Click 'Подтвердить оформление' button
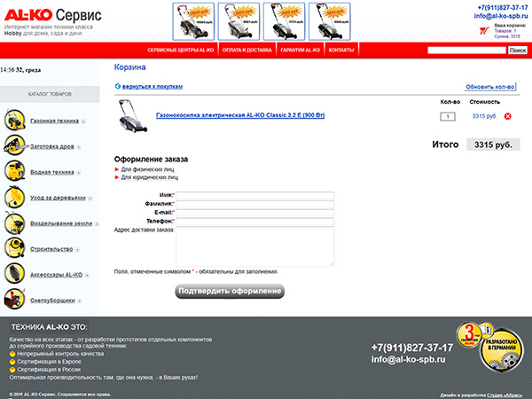The image size is (532, 399). point(230,291)
